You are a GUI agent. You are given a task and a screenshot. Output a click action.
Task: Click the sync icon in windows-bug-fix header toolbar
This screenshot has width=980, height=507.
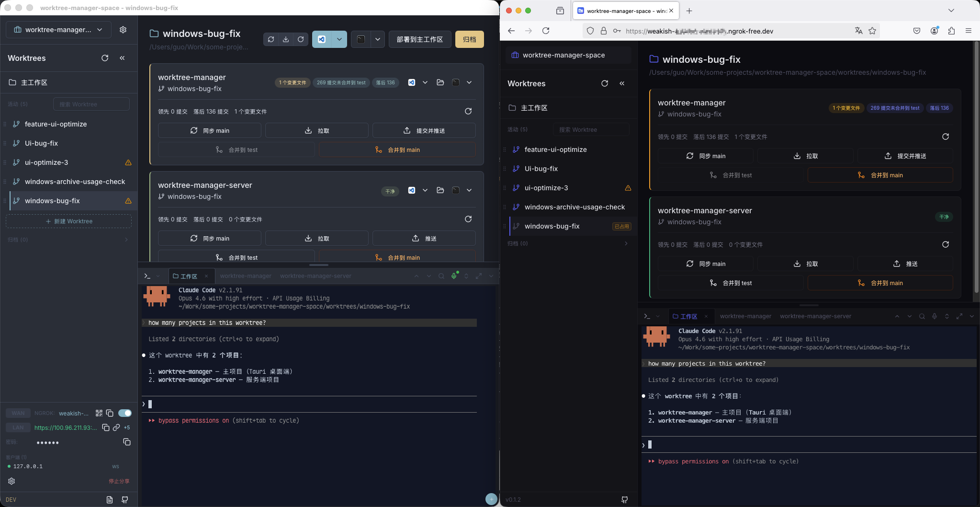coord(271,39)
